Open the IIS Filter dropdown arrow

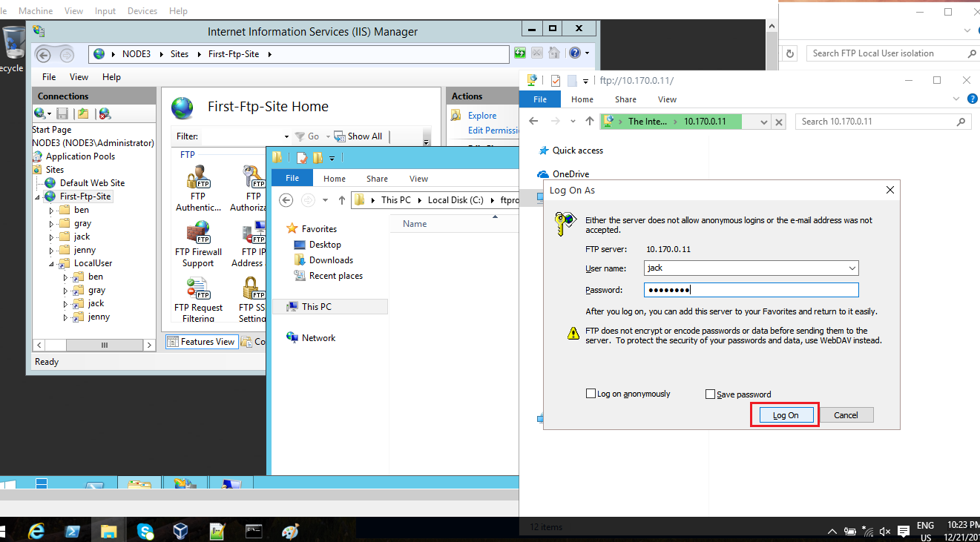coord(286,136)
